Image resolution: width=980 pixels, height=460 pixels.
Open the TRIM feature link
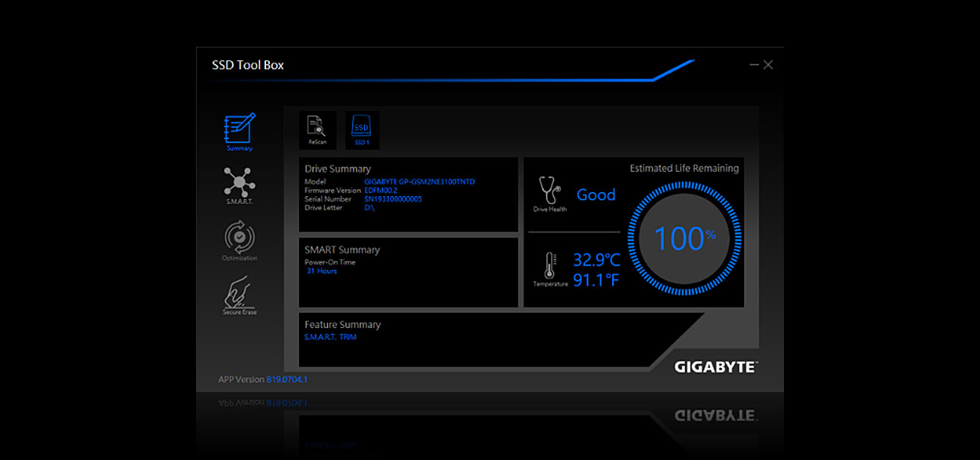point(348,337)
